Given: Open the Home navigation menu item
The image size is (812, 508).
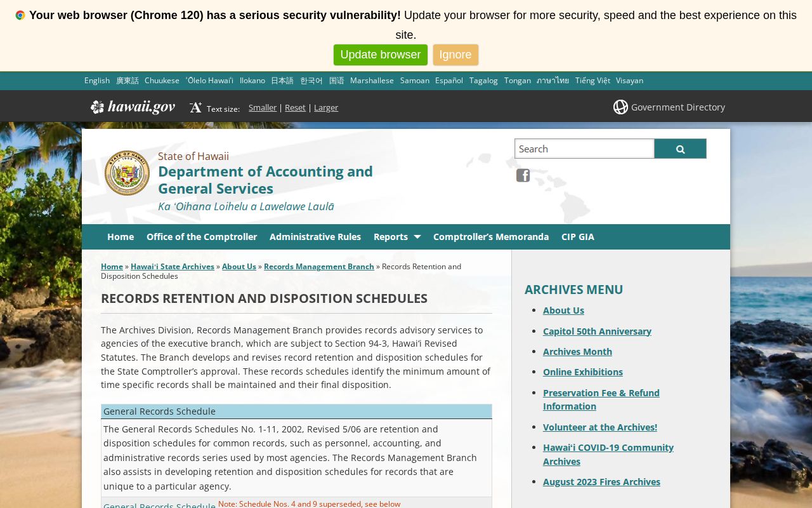Looking at the screenshot, I should pyautogui.click(x=121, y=236).
